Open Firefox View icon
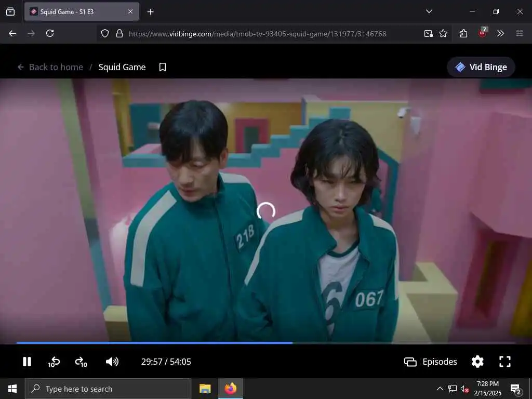Image resolution: width=532 pixels, height=399 pixels. 10,11
